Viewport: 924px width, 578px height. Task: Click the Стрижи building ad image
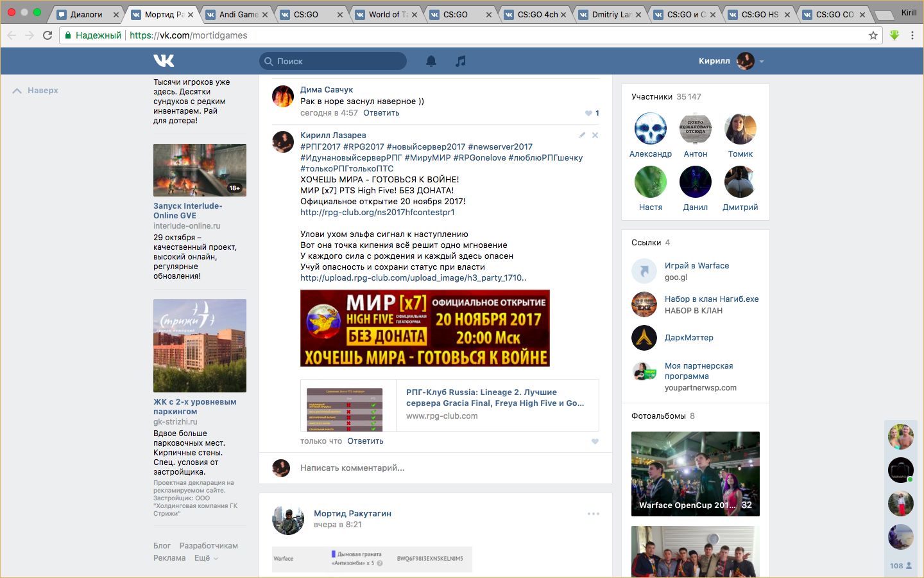pos(200,346)
